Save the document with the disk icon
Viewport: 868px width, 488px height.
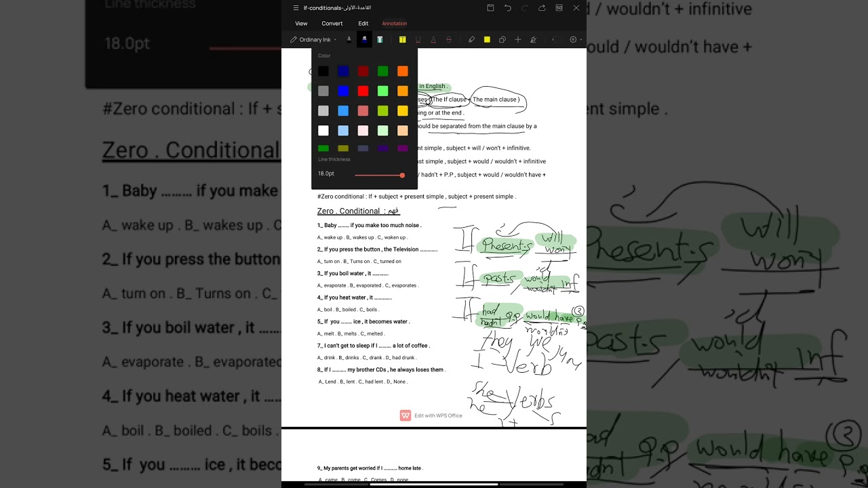click(490, 8)
